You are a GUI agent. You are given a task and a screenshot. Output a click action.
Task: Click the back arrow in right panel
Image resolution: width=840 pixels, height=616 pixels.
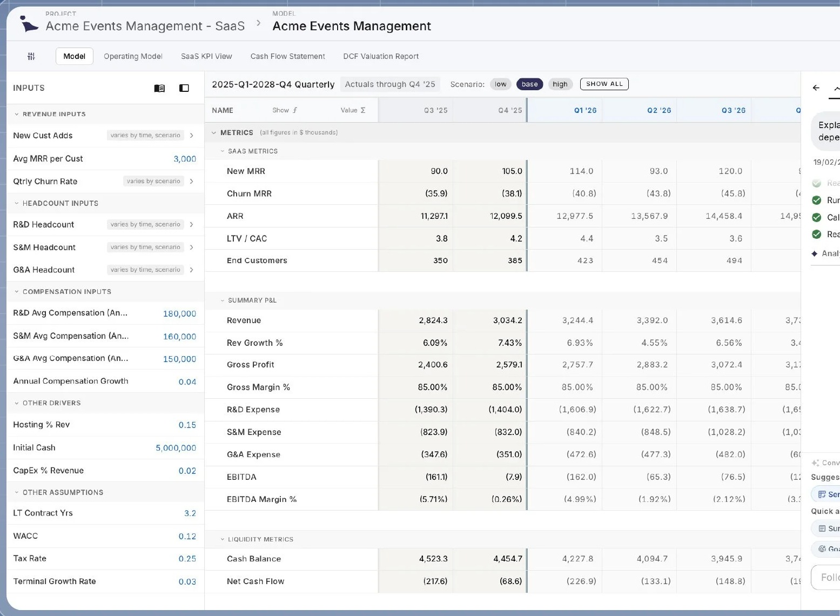point(816,88)
